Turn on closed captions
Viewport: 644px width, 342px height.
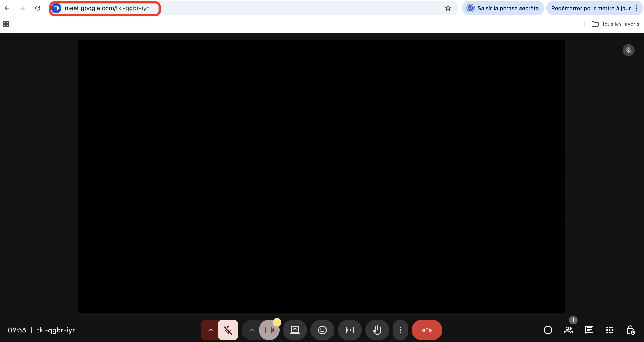click(x=349, y=330)
